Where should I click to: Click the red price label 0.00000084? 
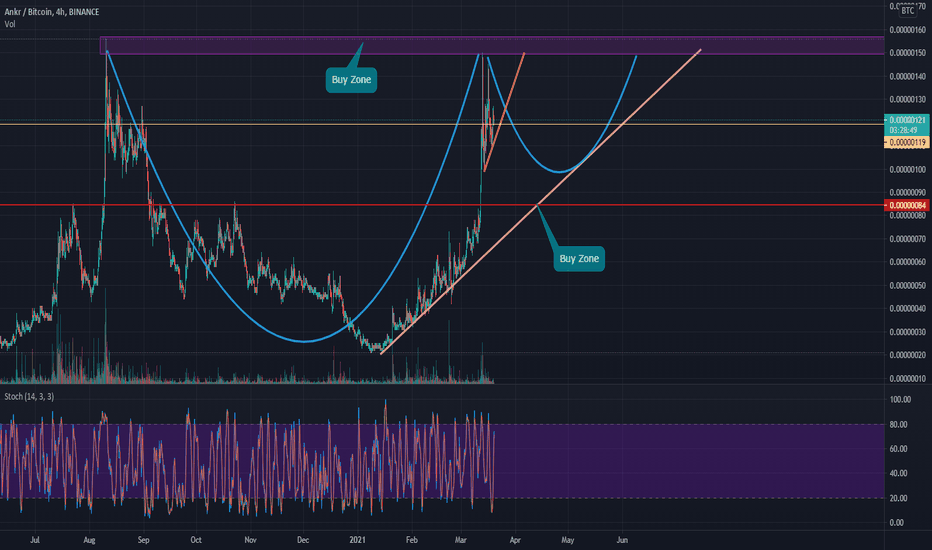tap(907, 205)
